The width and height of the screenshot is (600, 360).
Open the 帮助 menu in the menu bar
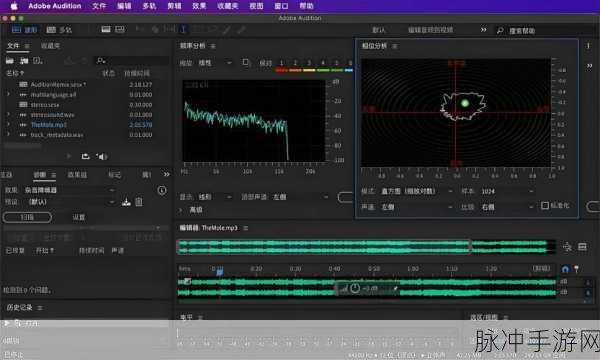pos(306,6)
